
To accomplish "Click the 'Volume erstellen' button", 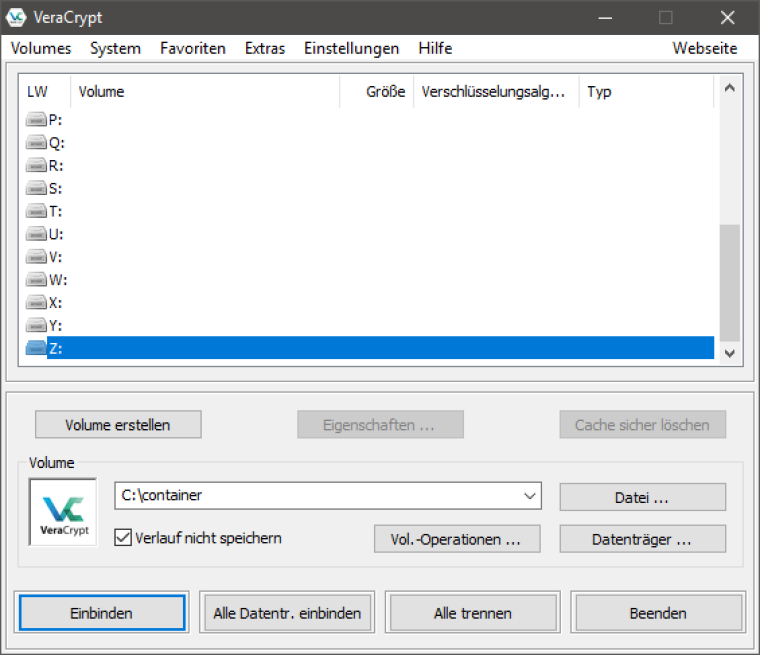I will tap(118, 425).
